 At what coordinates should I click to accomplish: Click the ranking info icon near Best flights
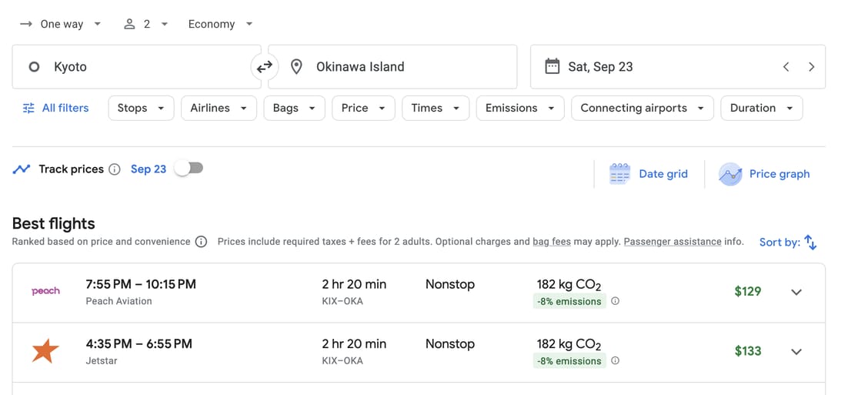click(201, 242)
